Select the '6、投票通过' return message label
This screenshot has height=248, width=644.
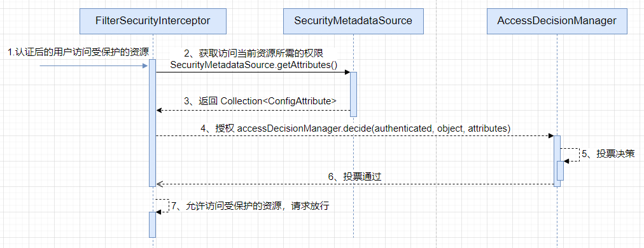[x=355, y=177]
